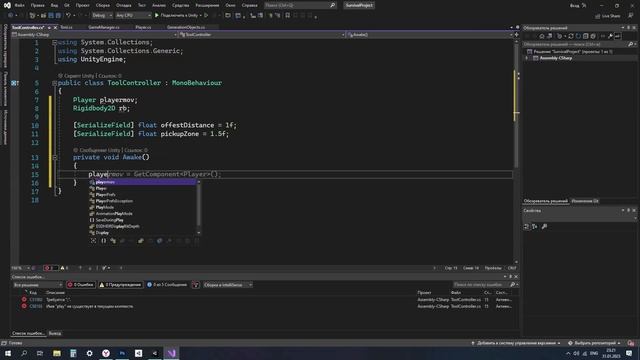Screen dimensions: 640x360
Task: Open Windows Start menu
Action: 8,353
